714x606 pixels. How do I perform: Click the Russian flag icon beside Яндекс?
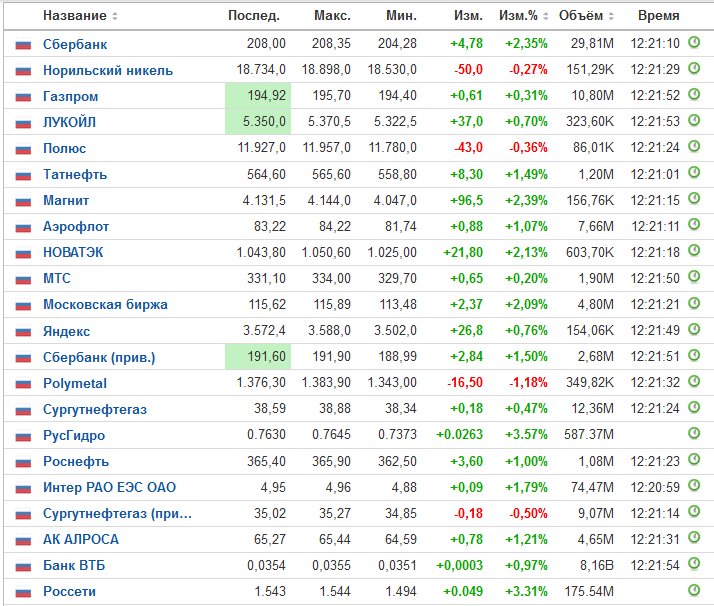coord(23,332)
